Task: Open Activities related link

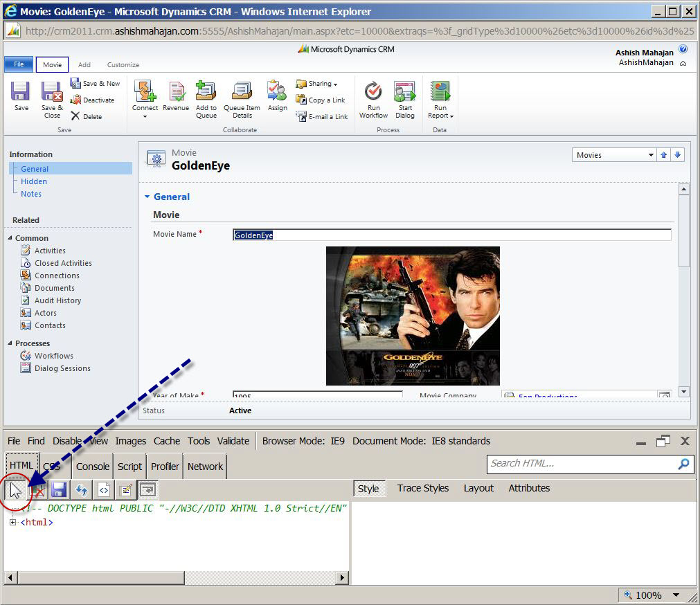Action: pos(50,251)
